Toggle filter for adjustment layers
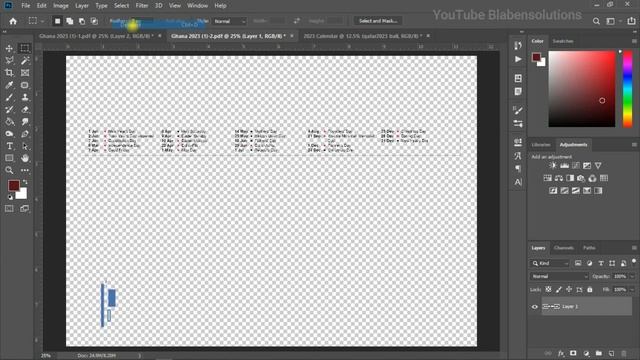 click(589, 263)
